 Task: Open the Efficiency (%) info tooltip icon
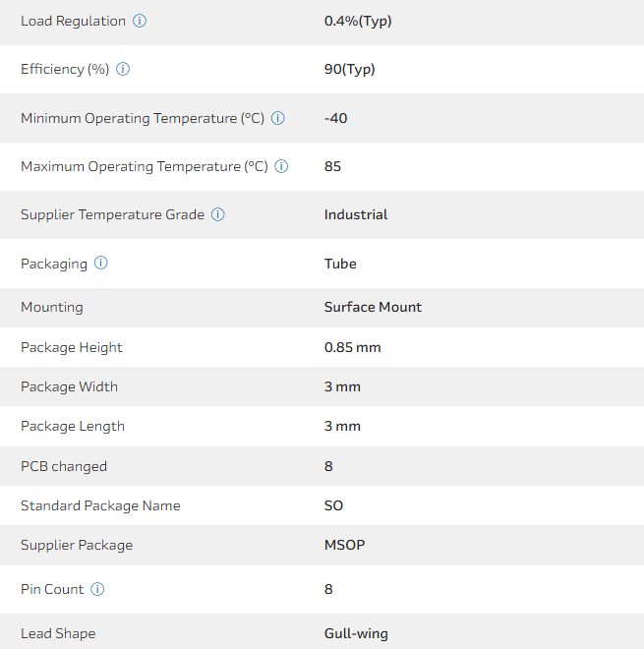[x=123, y=70]
